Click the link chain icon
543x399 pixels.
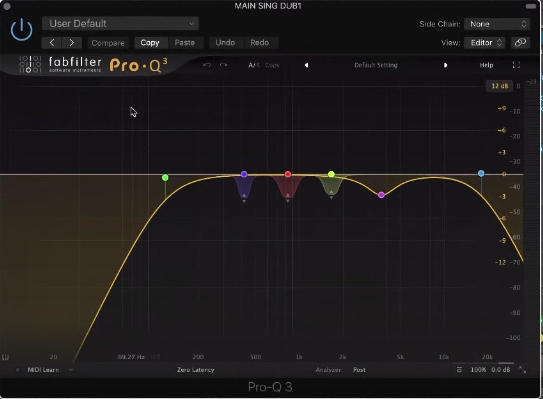tap(520, 43)
